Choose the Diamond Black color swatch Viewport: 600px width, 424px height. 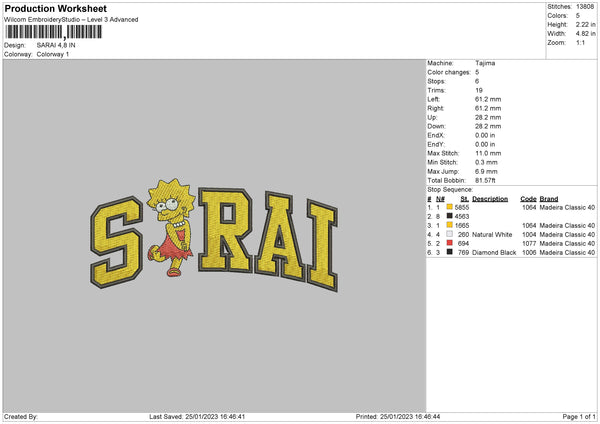(x=450, y=253)
